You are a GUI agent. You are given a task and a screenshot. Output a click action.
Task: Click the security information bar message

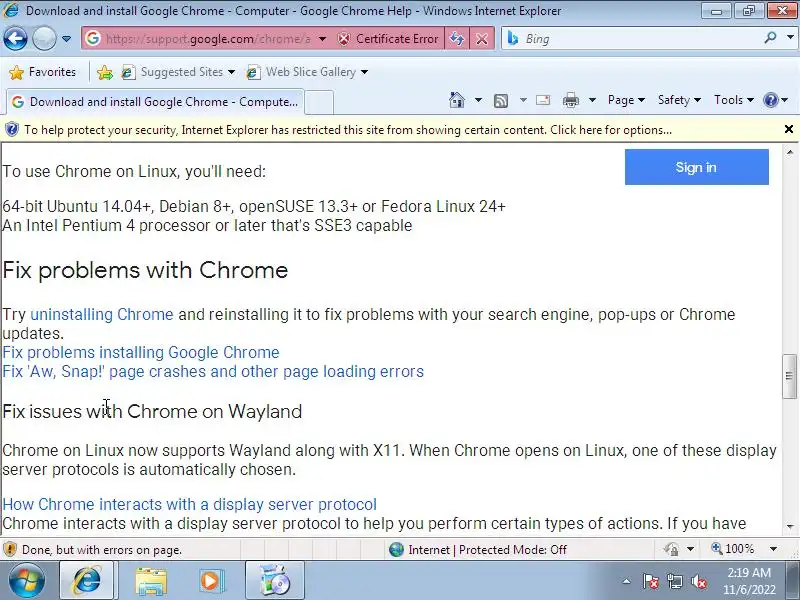click(x=348, y=130)
